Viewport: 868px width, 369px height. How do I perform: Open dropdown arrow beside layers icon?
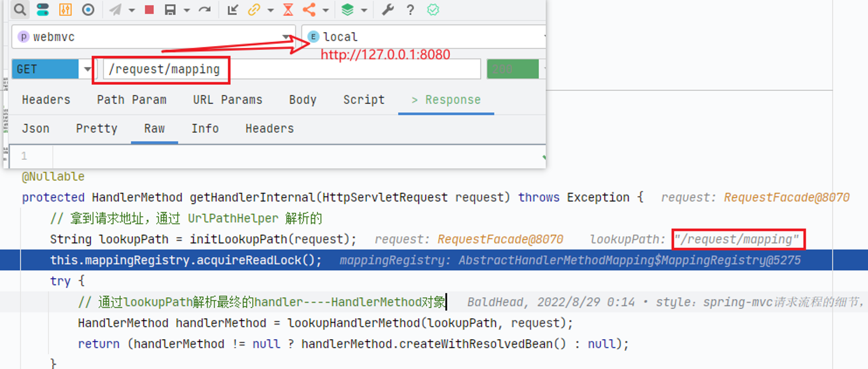tap(364, 10)
